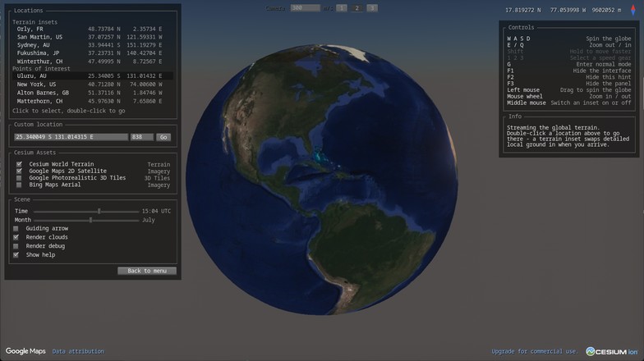The height and width of the screenshot is (361, 644).
Task: Toggle the Cesium World Terrain checkbox
Action: tap(19, 164)
